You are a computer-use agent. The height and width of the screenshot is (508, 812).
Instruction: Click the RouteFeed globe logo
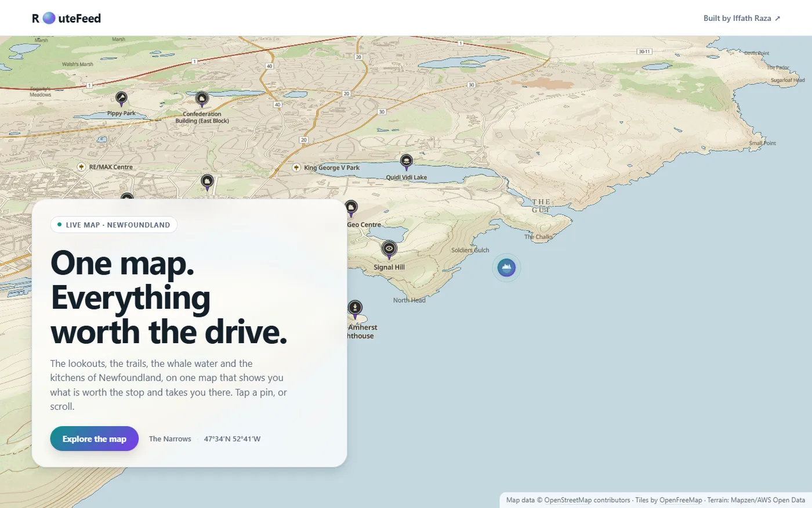(x=49, y=18)
